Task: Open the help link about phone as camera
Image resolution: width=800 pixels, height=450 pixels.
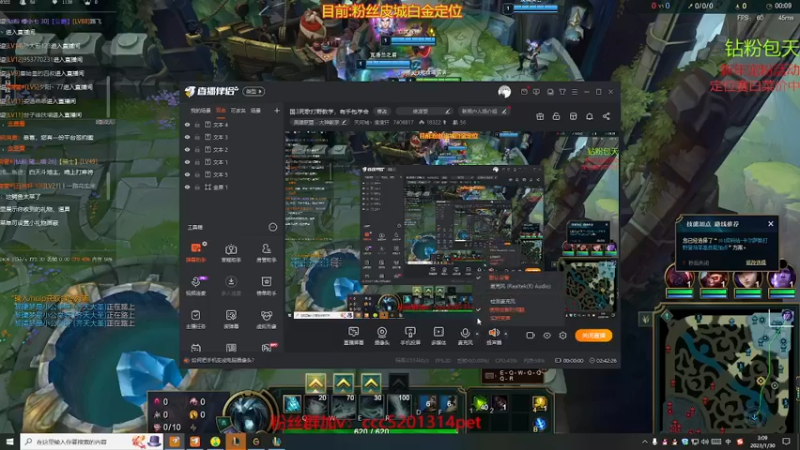Action: tap(222, 360)
